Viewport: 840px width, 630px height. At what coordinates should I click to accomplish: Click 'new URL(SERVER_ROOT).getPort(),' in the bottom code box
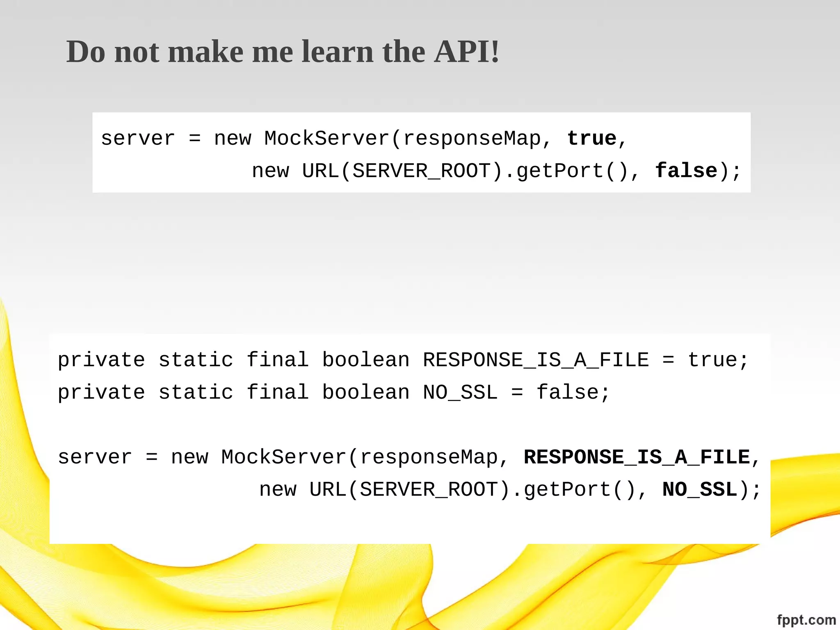click(x=453, y=490)
